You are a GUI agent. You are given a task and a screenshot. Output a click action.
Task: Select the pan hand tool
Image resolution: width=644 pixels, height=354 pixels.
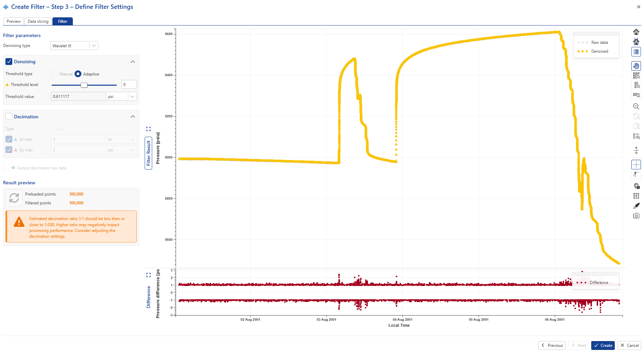tap(636, 66)
